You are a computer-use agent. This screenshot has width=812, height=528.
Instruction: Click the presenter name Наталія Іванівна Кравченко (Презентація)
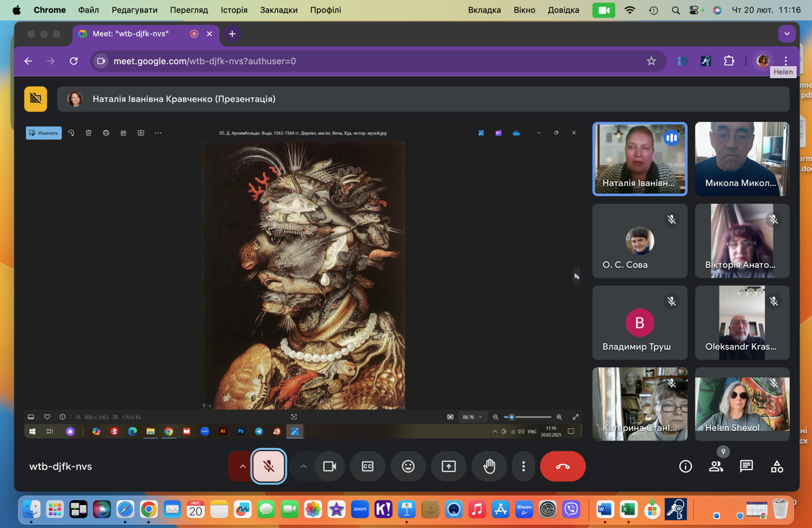click(184, 99)
